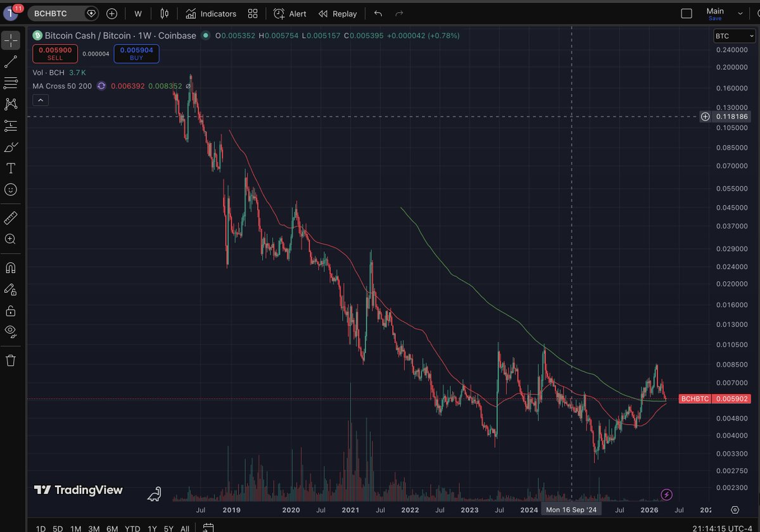Open the indicator templates grid icon
760x532 pixels.
tap(253, 13)
